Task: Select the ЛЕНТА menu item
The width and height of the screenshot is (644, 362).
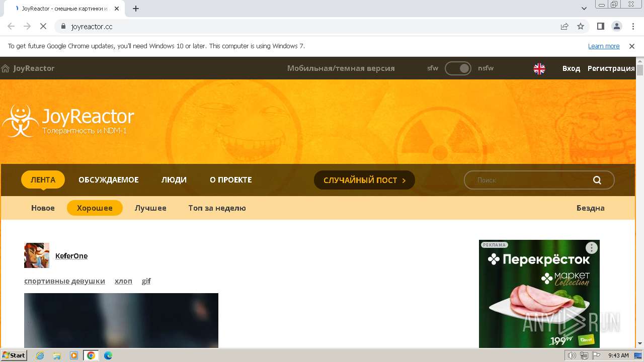Action: coord(43,179)
